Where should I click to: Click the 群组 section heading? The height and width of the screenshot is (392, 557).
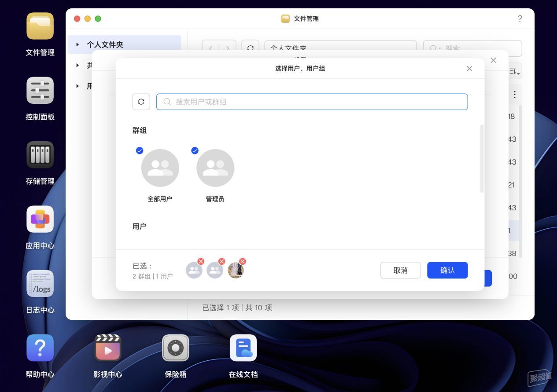(140, 130)
